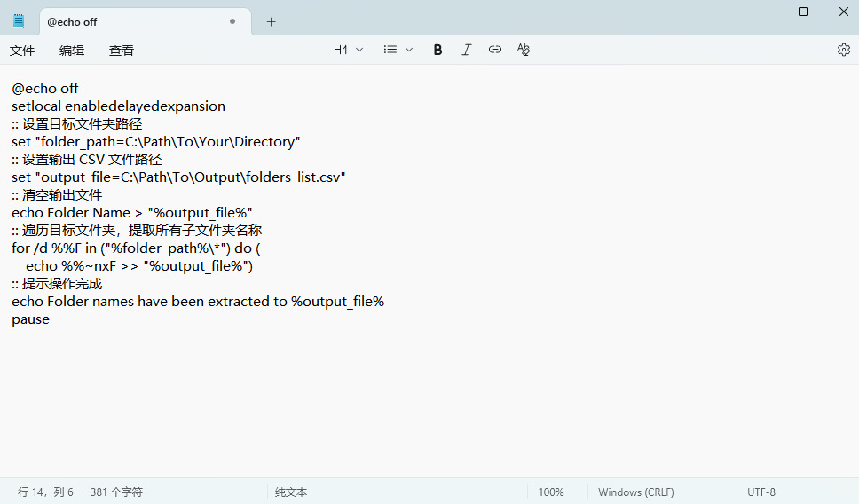Click the UTF-8 encoding indicator
This screenshot has height=504, width=859.
(x=760, y=492)
